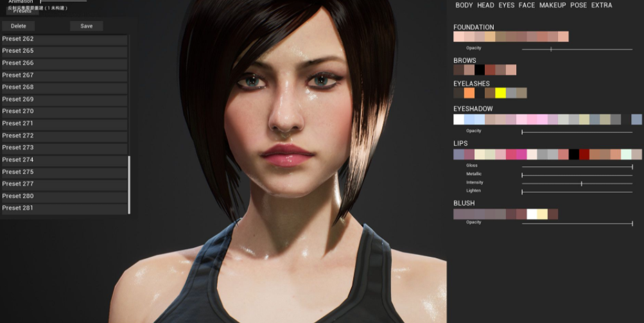Load Preset 265
This screenshot has width=644, height=323.
tap(64, 51)
